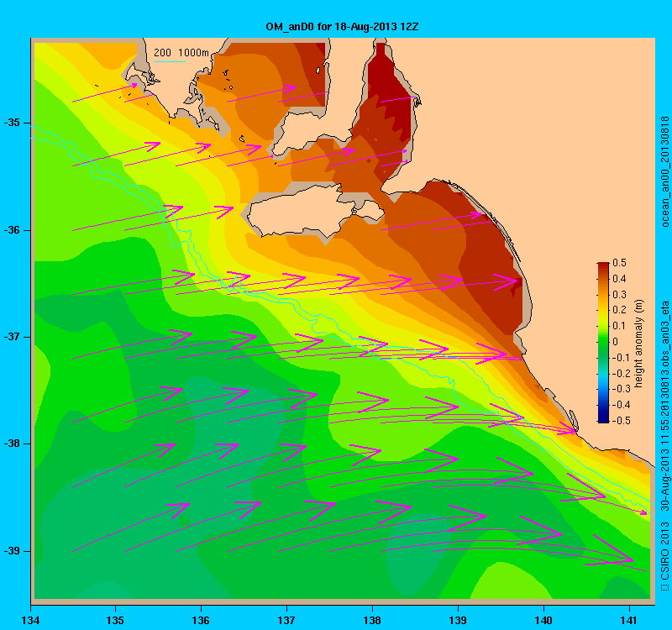Click the cyan contour legend line sample

[170, 61]
